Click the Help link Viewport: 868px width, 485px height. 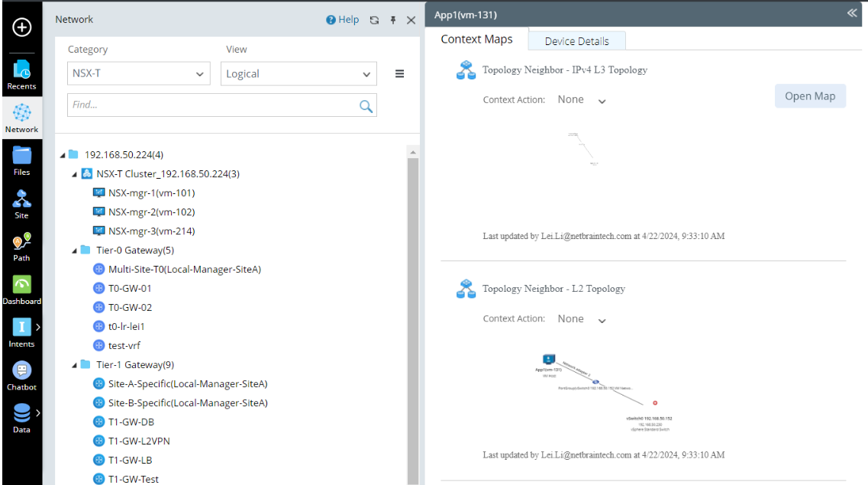[343, 20]
